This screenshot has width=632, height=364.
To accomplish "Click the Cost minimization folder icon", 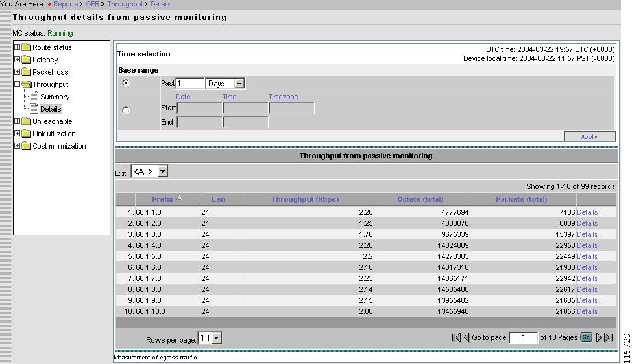I will coord(27,146).
